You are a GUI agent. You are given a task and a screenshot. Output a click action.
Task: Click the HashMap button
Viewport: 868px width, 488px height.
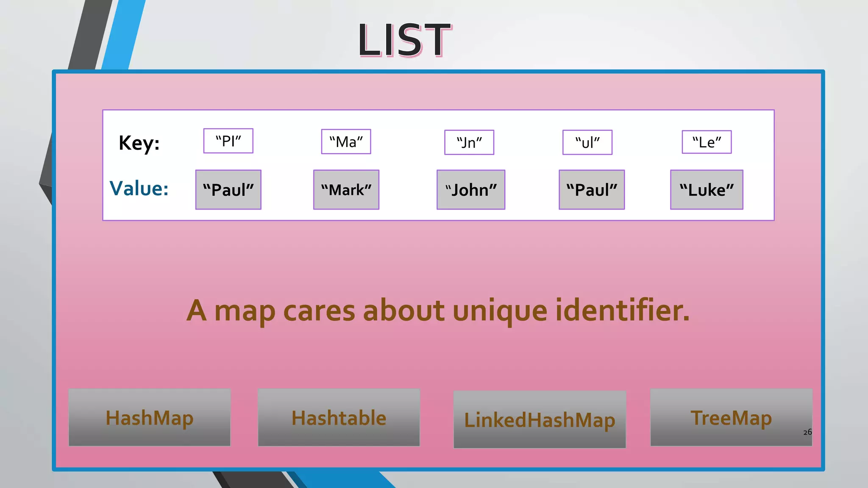(x=150, y=418)
